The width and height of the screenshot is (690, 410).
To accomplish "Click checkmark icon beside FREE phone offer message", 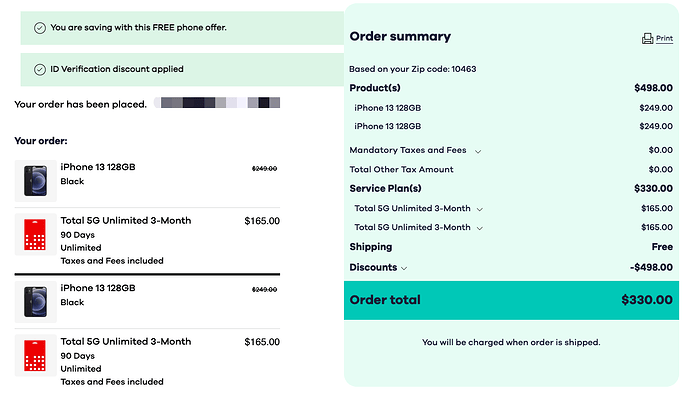I will 39,28.
